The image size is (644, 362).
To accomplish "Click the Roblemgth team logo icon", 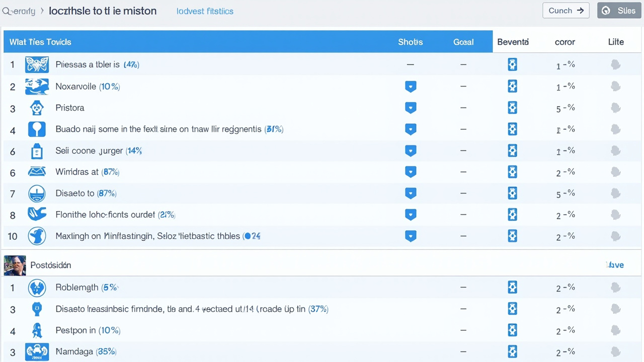I will [x=37, y=288].
